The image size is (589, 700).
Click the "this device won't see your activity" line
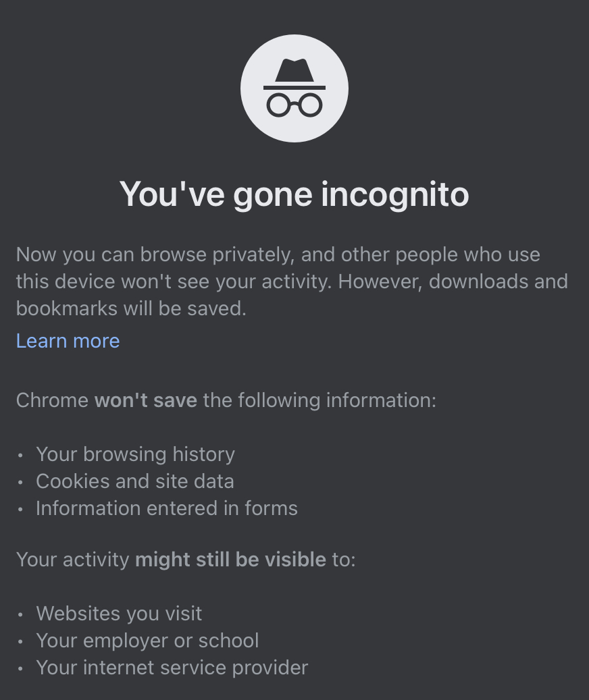click(173, 281)
